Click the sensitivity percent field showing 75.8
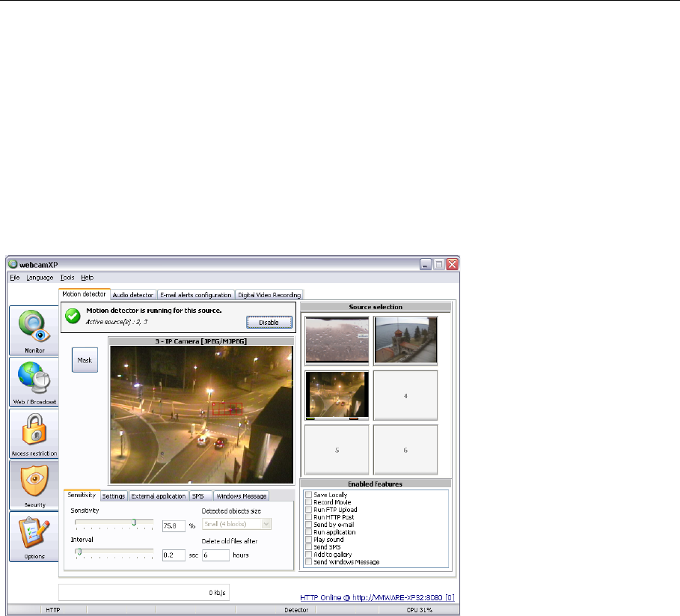Screen dimensions: 680x616 [174, 525]
